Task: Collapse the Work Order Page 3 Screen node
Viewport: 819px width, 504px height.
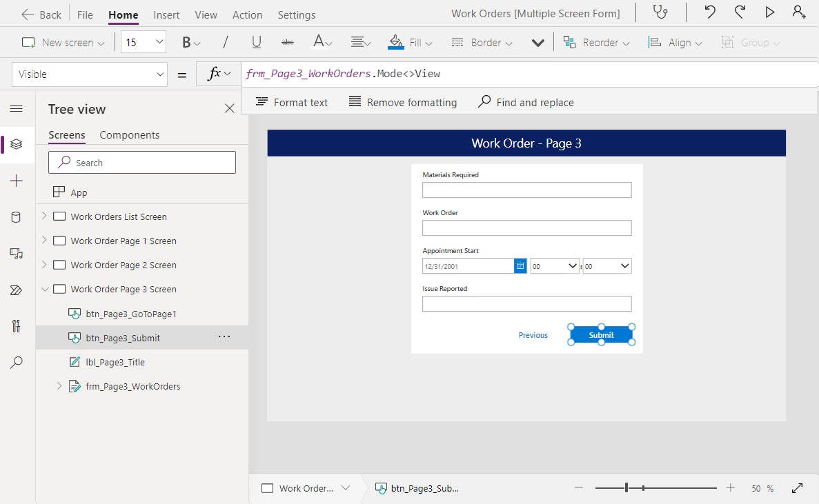Action: click(x=46, y=289)
